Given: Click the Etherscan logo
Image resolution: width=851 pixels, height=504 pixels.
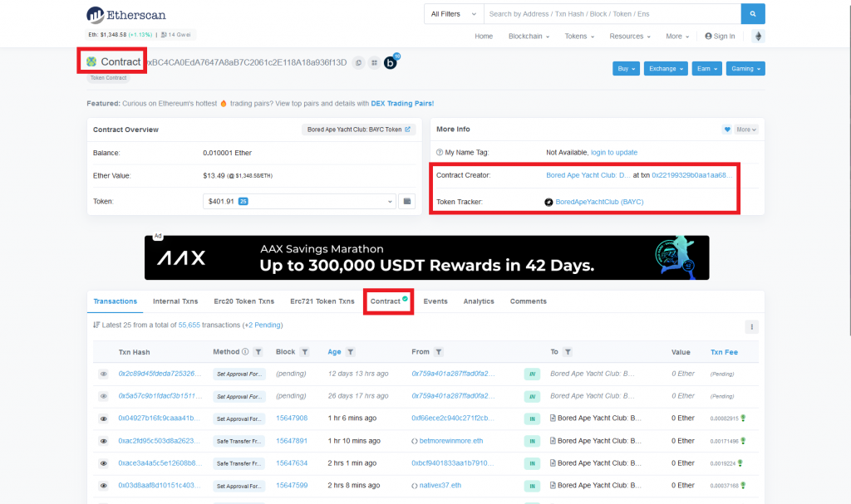Looking at the screenshot, I should coord(126,15).
